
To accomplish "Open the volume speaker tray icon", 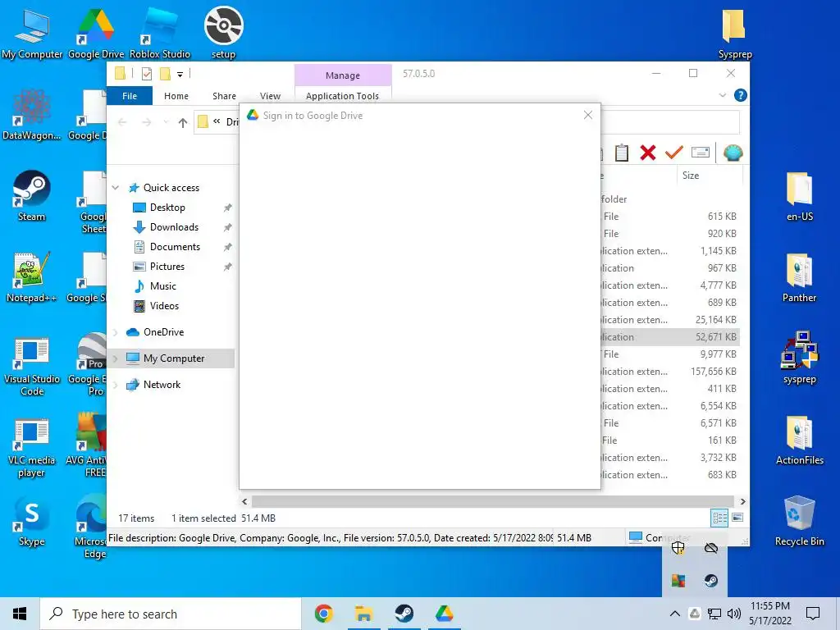I will click(734, 614).
